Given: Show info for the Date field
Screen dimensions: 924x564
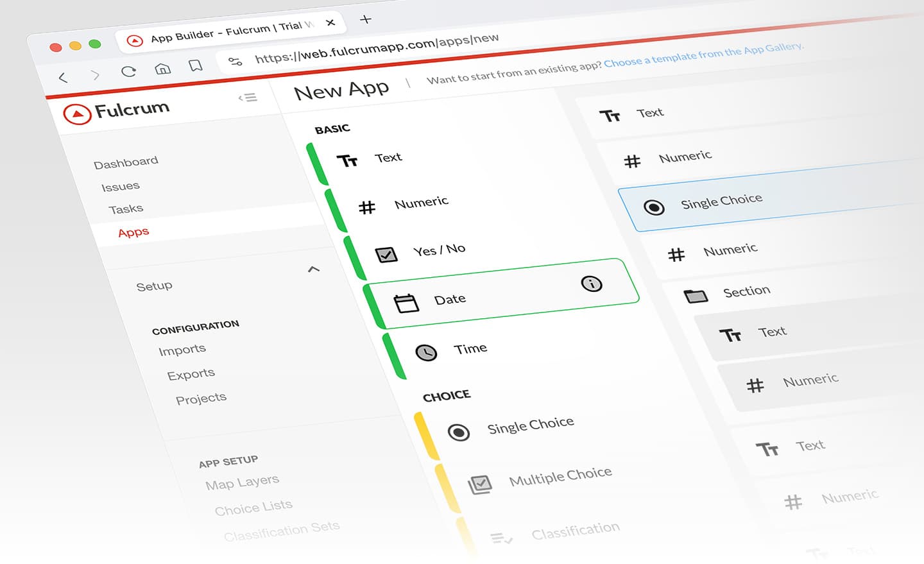Looking at the screenshot, I should coord(592,284).
